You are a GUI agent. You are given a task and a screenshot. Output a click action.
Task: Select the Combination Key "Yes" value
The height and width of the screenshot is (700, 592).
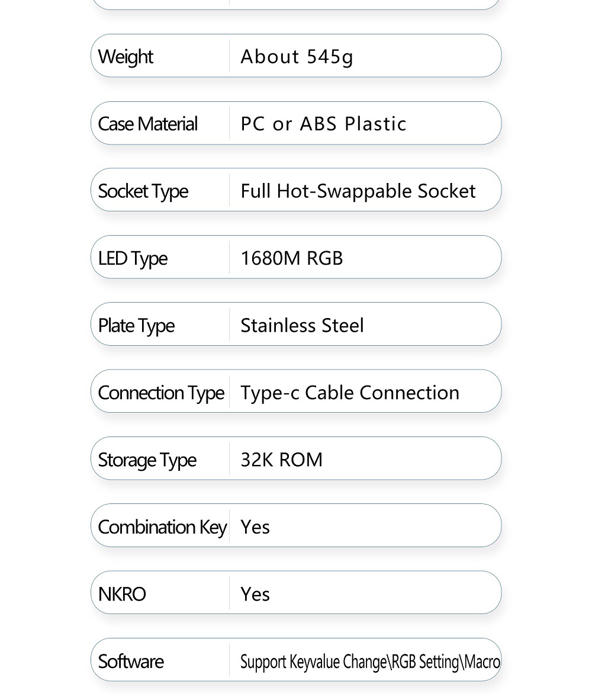pyautogui.click(x=255, y=527)
